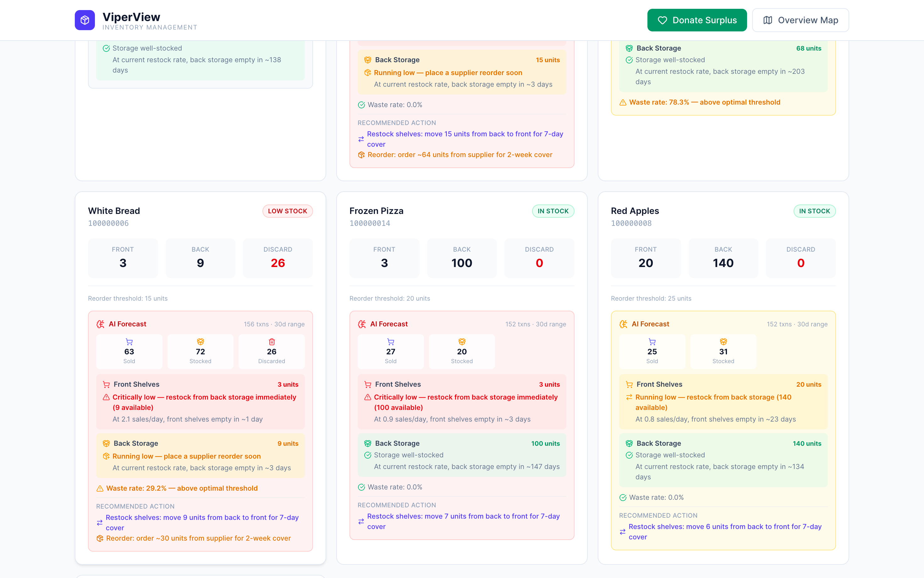Click the Donate Surplus button
Screen dimensions: 924x578
696,20
